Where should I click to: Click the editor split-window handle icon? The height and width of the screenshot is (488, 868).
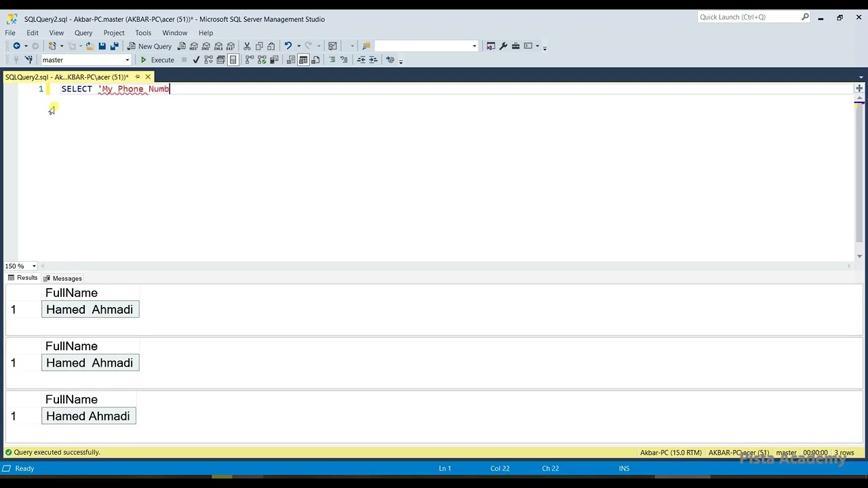point(859,88)
